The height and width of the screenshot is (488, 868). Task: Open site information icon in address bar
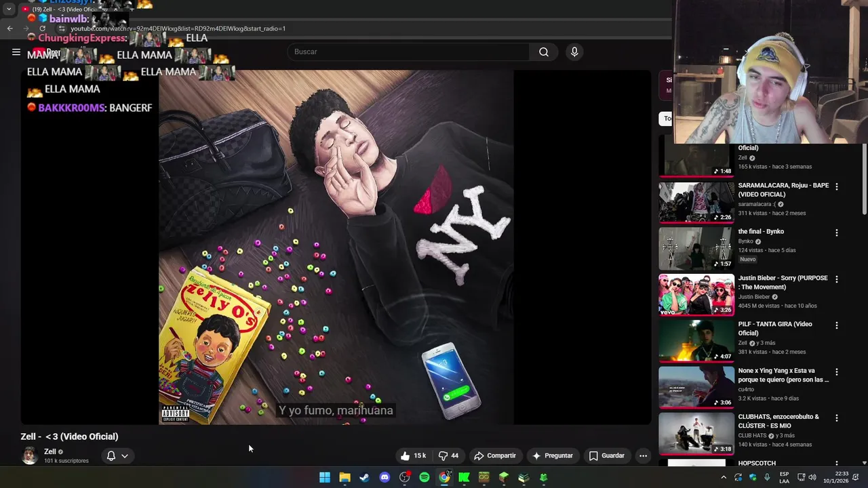click(62, 28)
